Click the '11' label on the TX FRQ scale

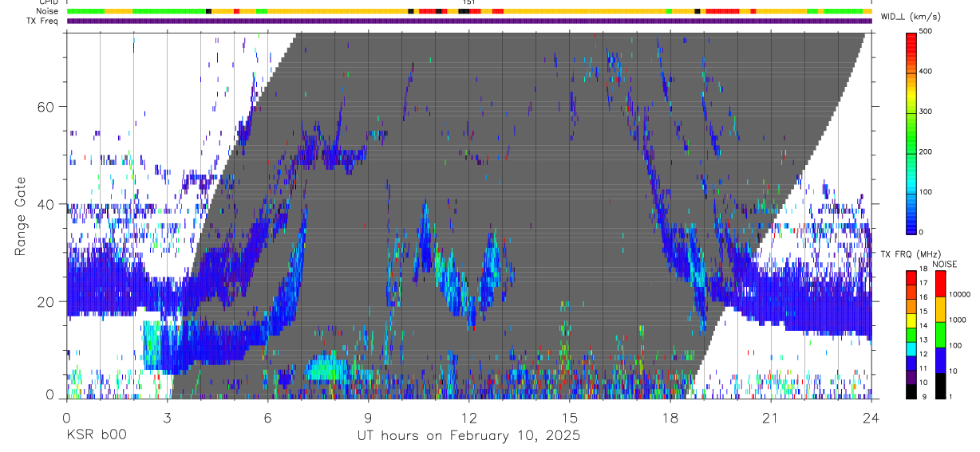tap(923, 368)
